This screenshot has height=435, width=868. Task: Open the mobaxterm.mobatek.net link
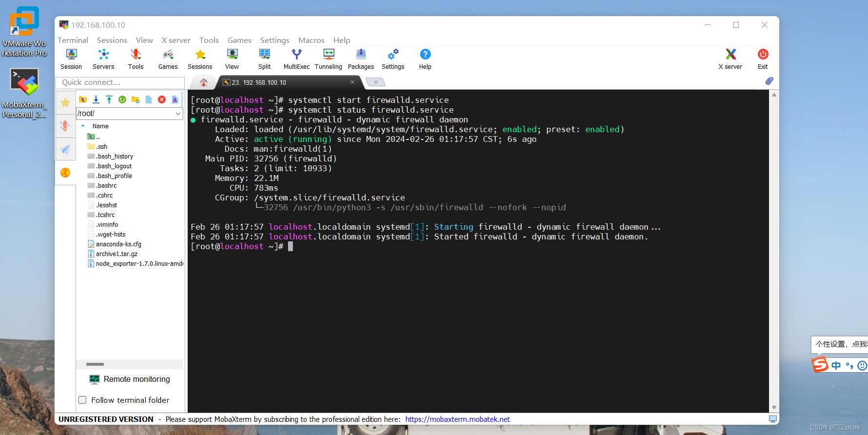[457, 419]
